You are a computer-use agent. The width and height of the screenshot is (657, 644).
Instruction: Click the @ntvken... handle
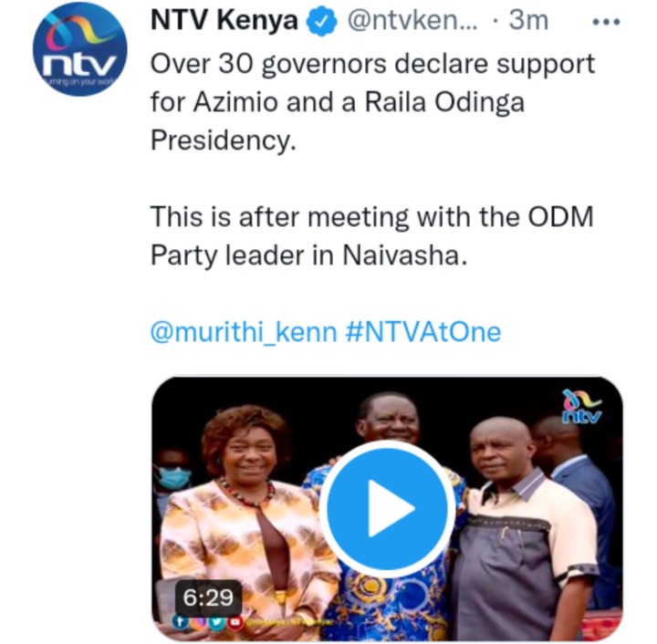point(412,21)
